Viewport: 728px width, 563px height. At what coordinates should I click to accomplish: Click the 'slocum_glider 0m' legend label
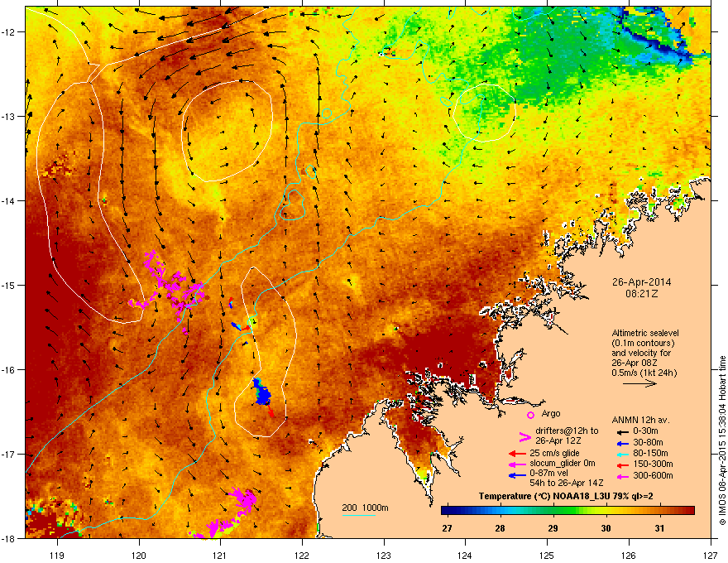(563, 463)
